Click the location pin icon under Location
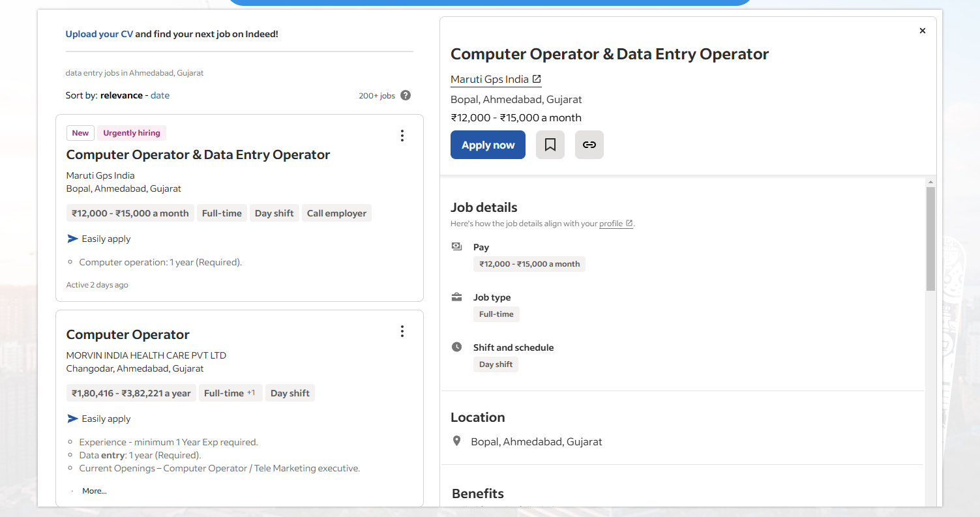Screen dimensions: 980x517 pos(457,440)
